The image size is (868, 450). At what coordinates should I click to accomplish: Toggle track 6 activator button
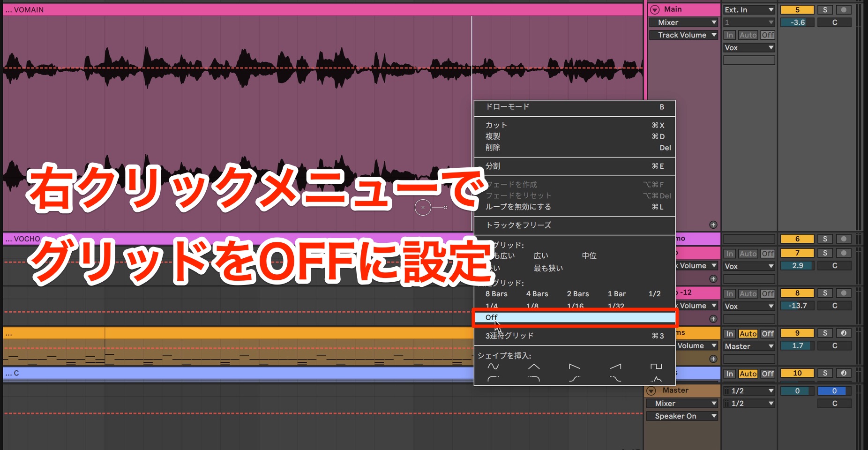(797, 239)
